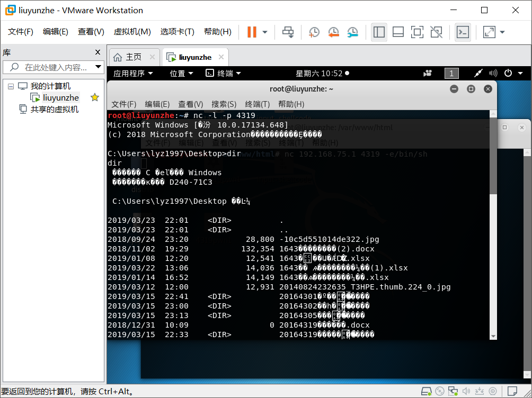Open workspace switcher number 1
Viewport: 532px width, 398px height.
[x=451, y=73]
